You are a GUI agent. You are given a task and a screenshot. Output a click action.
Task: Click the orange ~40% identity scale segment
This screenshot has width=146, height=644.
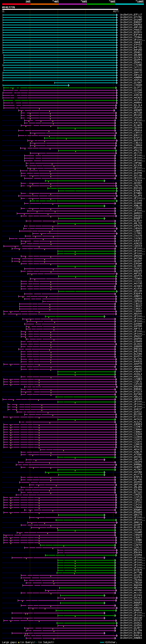tap(45, 4)
